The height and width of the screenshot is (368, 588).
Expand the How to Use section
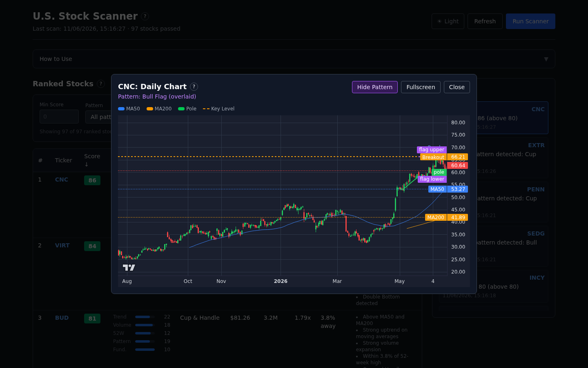[294, 59]
